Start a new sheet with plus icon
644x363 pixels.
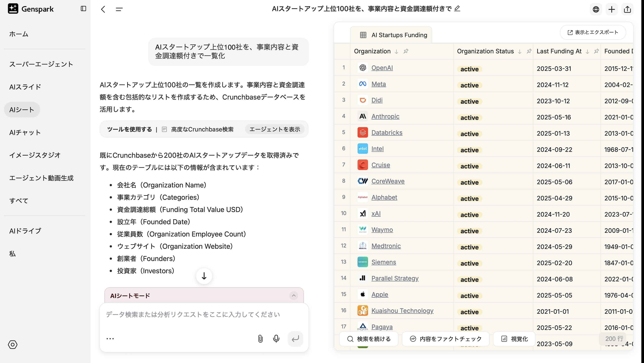612,9
